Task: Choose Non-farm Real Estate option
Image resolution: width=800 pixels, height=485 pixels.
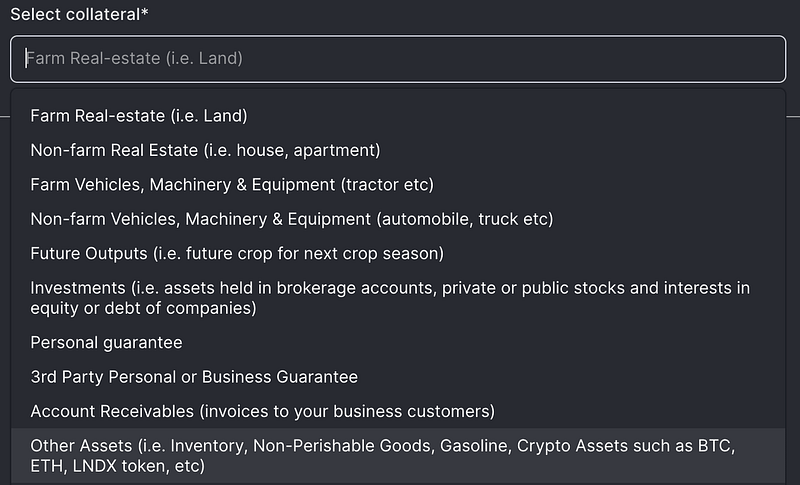Action: (x=205, y=150)
